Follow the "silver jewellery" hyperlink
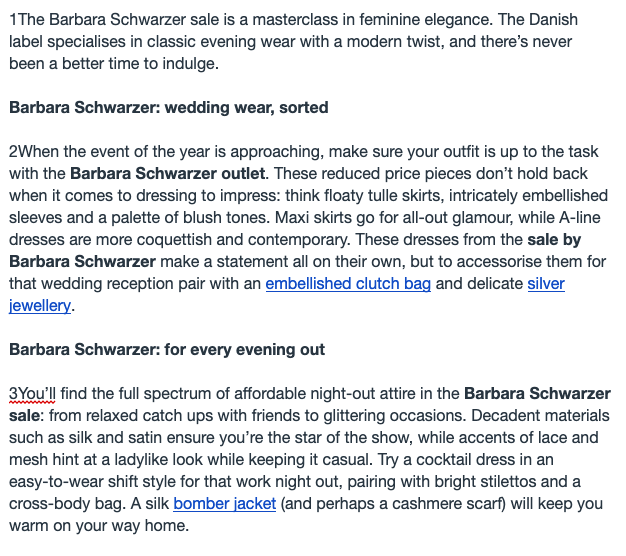626x556 pixels. (x=545, y=284)
